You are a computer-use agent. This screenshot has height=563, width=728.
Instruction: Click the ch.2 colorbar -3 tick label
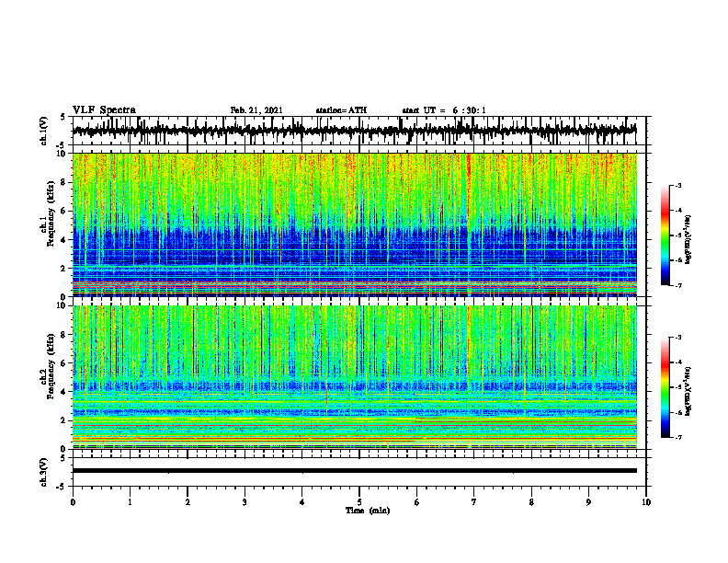[x=678, y=338]
